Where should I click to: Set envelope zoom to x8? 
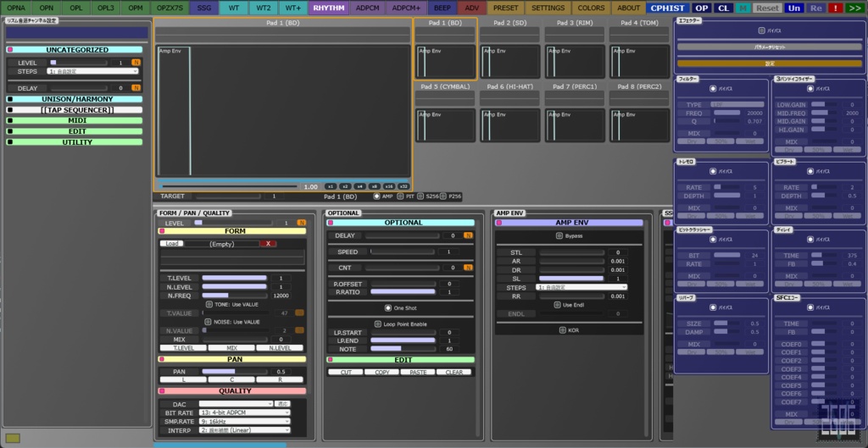point(374,187)
